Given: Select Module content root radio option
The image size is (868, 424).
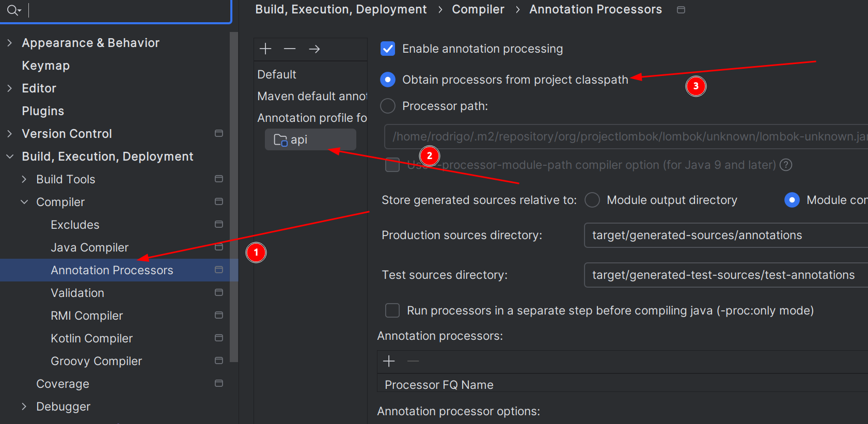Looking at the screenshot, I should pyautogui.click(x=792, y=200).
